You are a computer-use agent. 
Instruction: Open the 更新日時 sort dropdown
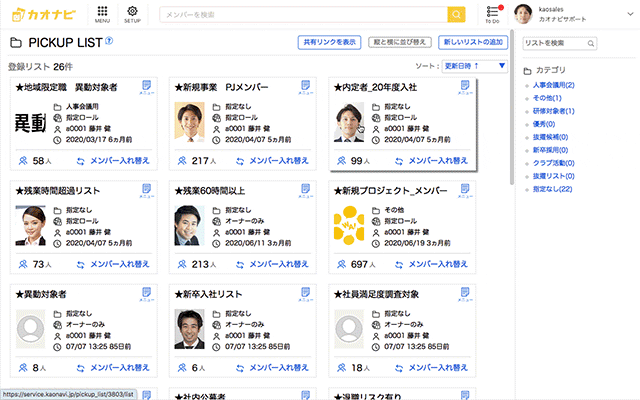[474, 66]
